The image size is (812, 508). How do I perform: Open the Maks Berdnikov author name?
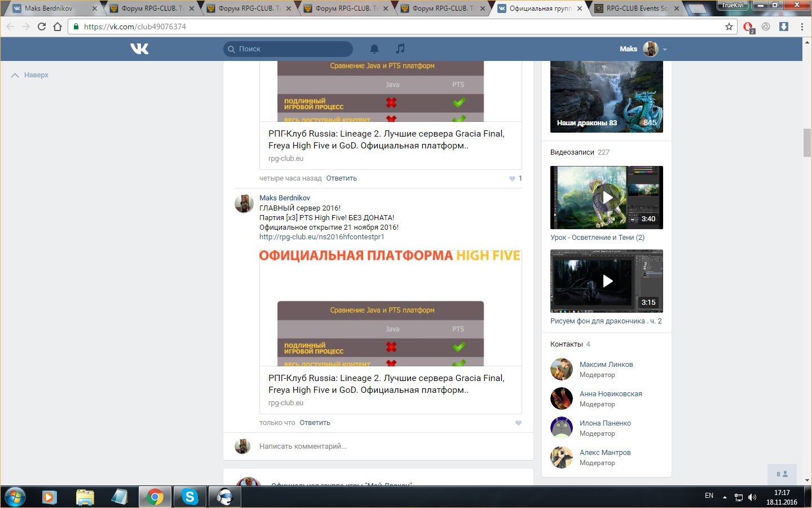[x=285, y=198]
